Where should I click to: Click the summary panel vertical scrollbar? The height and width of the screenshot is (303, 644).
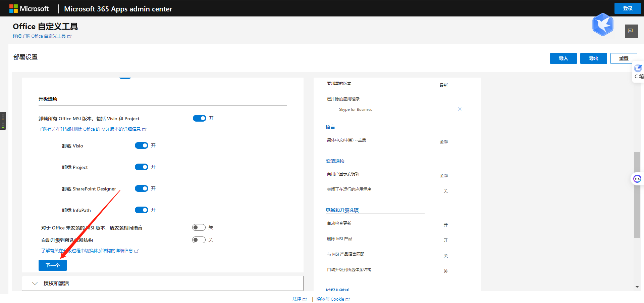point(637,195)
